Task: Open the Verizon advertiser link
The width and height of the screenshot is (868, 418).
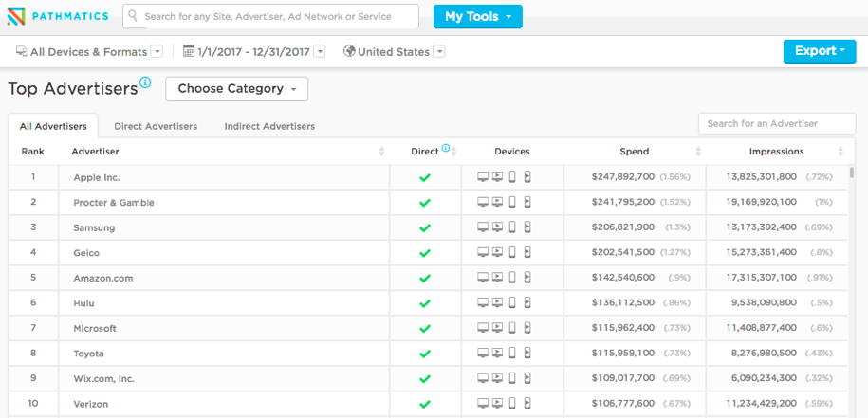Action: [x=91, y=404]
